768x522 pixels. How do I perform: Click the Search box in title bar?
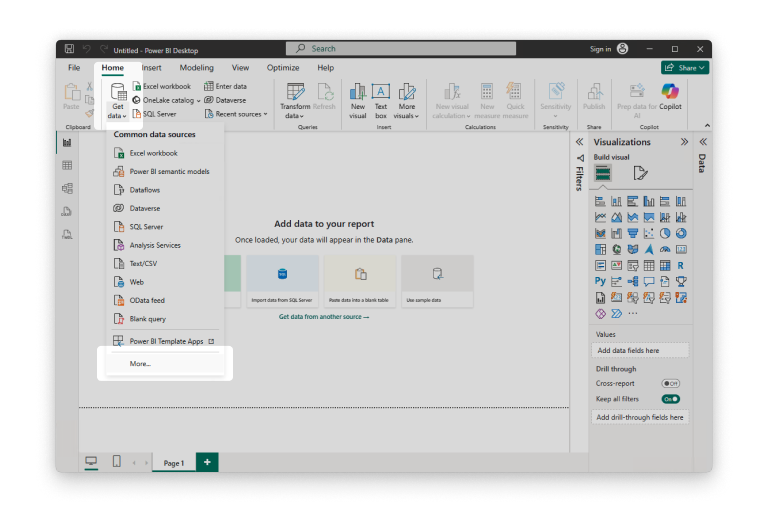[x=401, y=48]
